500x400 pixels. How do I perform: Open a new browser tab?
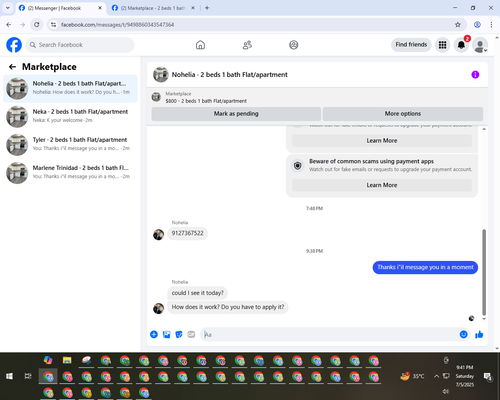[x=207, y=8]
